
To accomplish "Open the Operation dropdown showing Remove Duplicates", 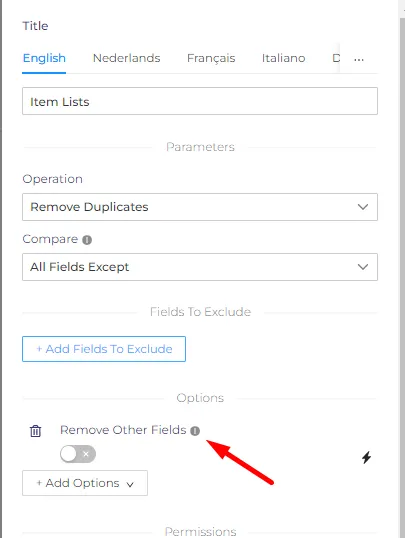I will 200,207.
